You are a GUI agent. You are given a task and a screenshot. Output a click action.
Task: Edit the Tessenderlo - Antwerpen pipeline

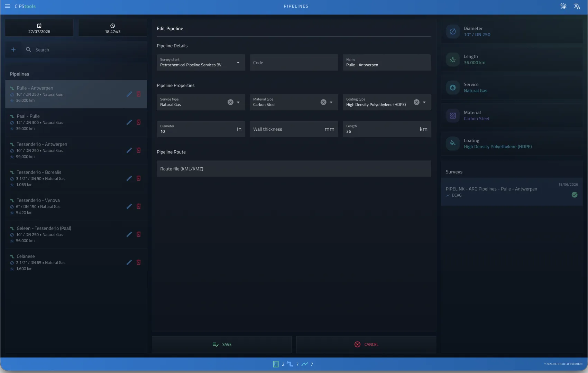click(129, 150)
